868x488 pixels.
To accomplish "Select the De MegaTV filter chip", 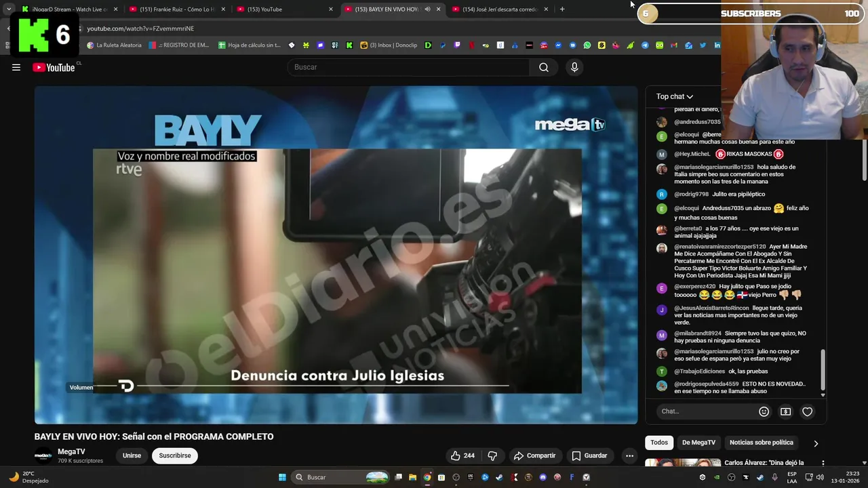I will (698, 443).
